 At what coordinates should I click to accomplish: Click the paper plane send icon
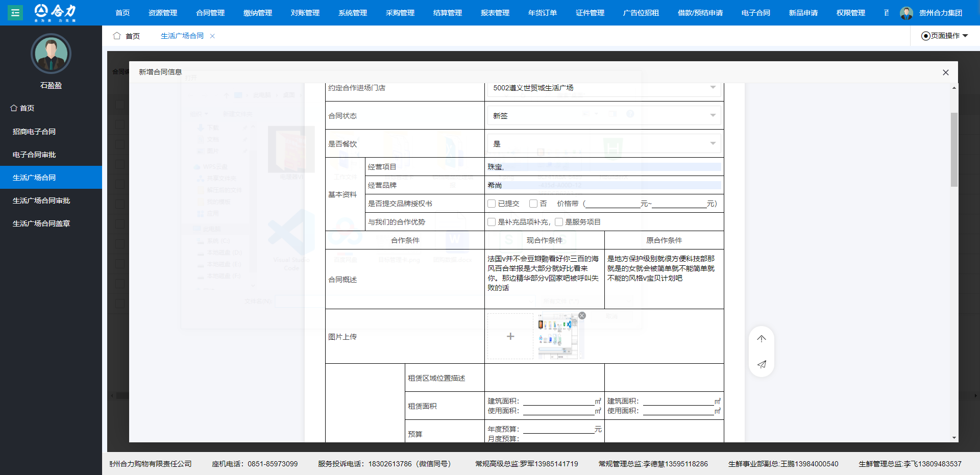pyautogui.click(x=761, y=364)
